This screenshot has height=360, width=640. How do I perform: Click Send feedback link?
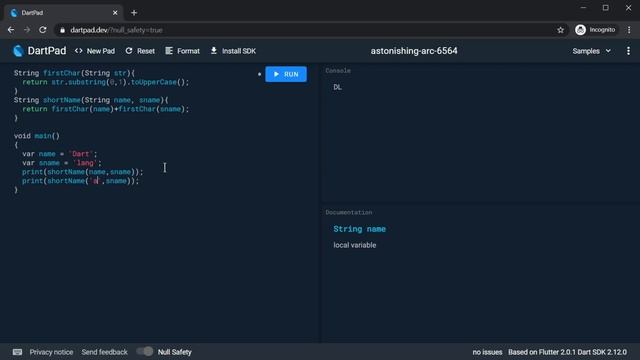tap(104, 352)
